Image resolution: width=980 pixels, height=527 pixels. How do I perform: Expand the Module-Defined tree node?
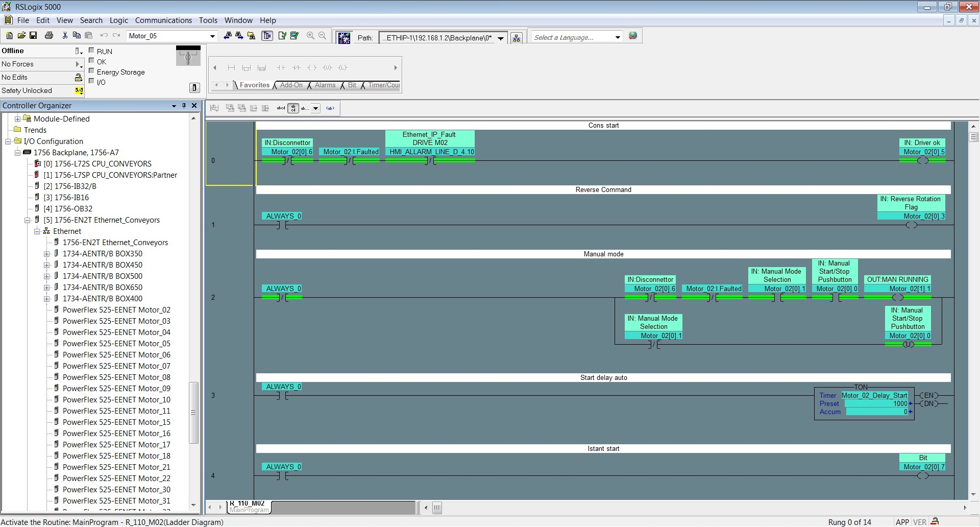(18, 119)
